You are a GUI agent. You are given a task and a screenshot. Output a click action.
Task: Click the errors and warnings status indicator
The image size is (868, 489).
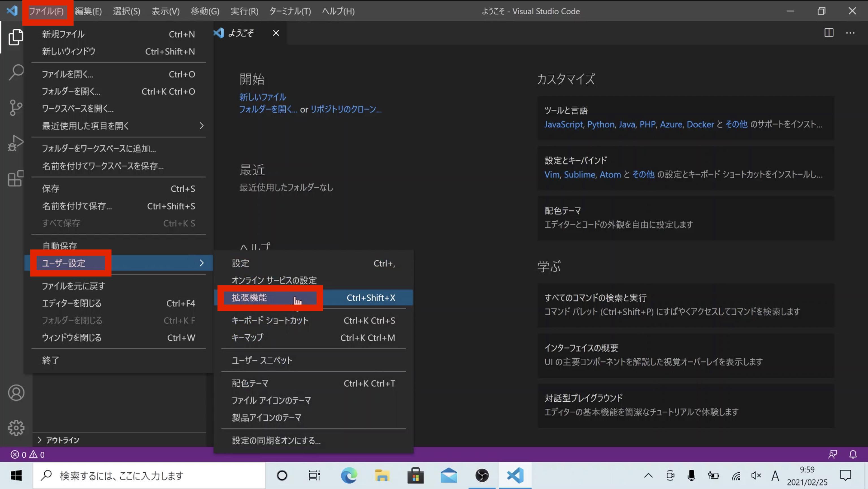click(x=28, y=455)
